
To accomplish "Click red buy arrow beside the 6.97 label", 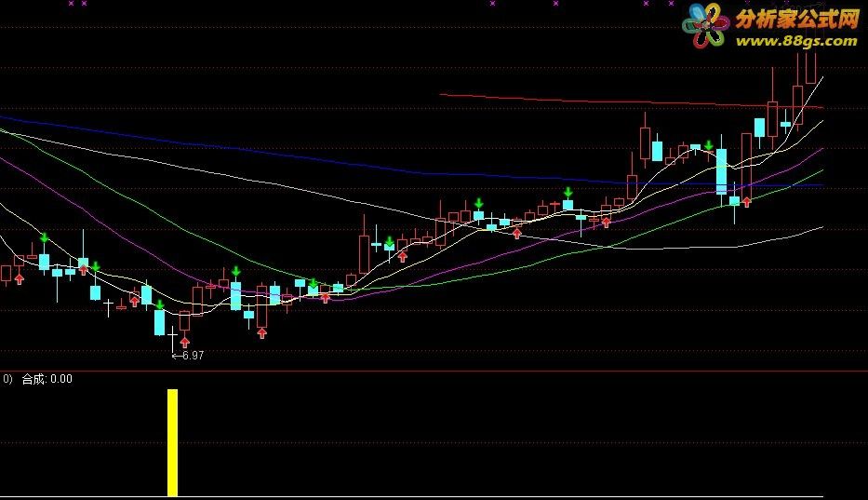I will click(x=185, y=342).
